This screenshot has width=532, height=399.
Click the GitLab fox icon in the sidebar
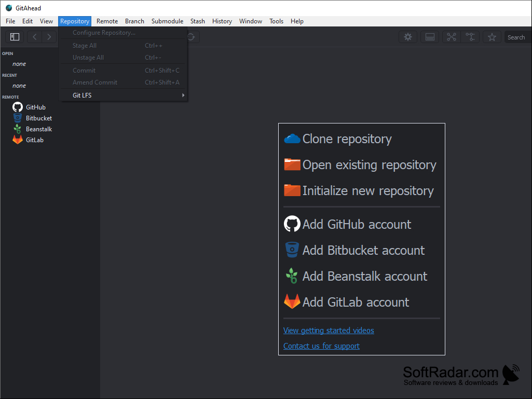[x=18, y=140]
